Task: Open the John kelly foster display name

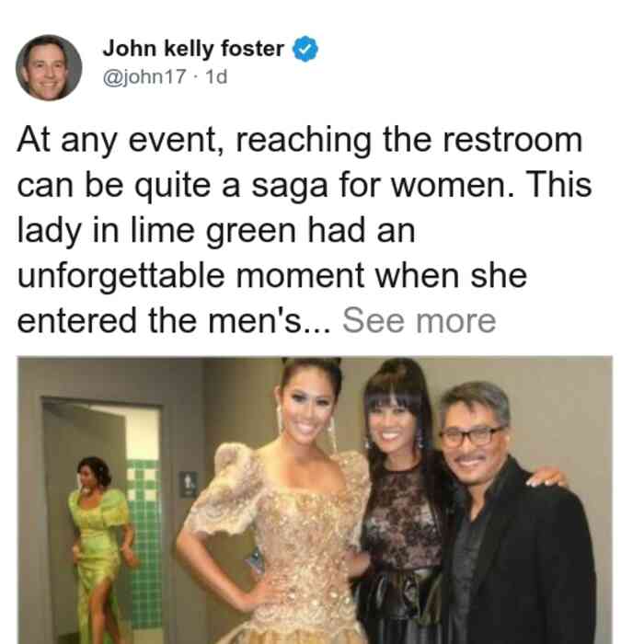Action: [193, 49]
